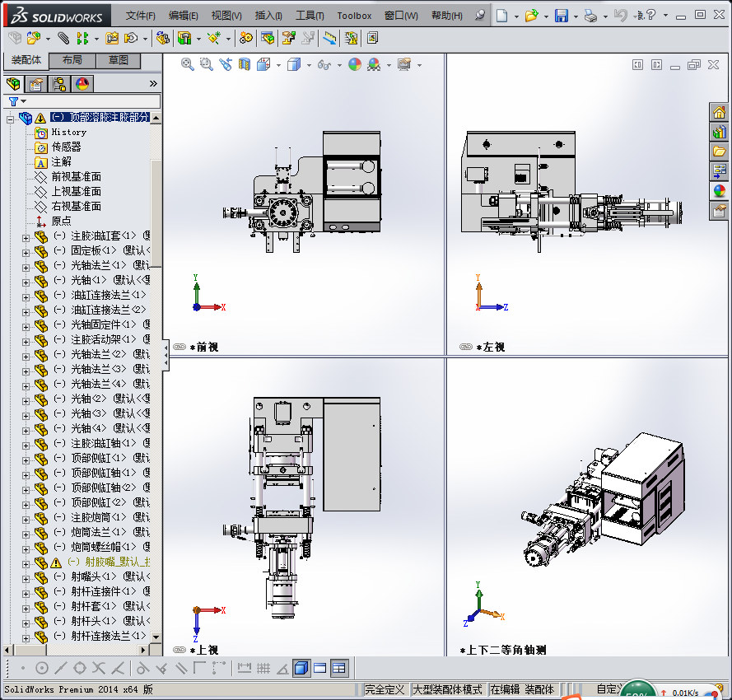Toggle the link views icon beside 前视
The height and width of the screenshot is (700, 732).
180,347
